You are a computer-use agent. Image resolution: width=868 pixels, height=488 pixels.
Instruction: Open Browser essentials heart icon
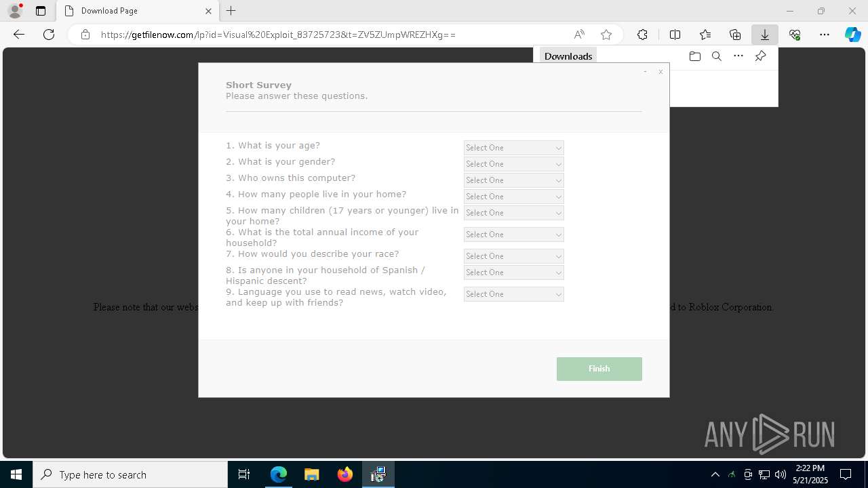795,35
